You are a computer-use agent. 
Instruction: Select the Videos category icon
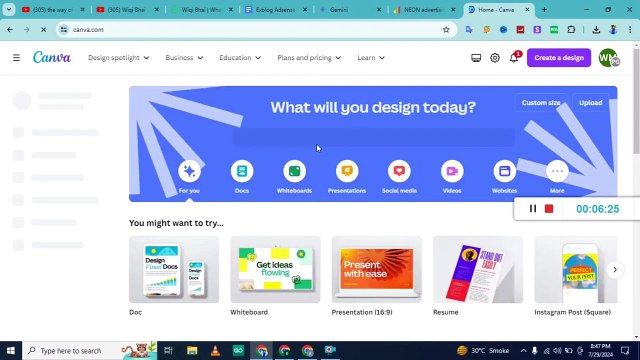pos(452,171)
